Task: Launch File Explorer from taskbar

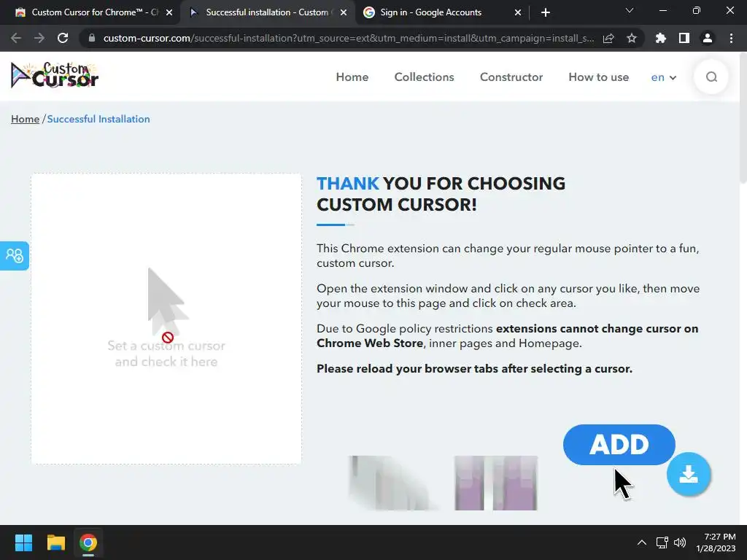Action: (x=55, y=542)
